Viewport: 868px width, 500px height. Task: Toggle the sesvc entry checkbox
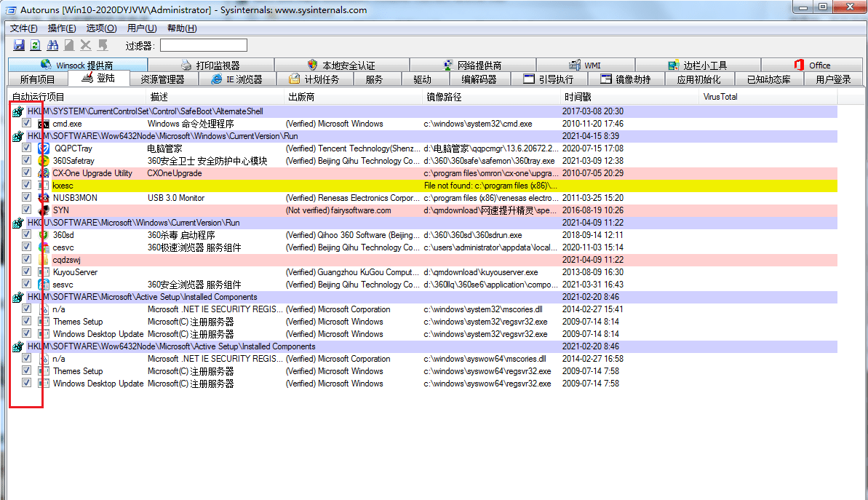coord(26,284)
